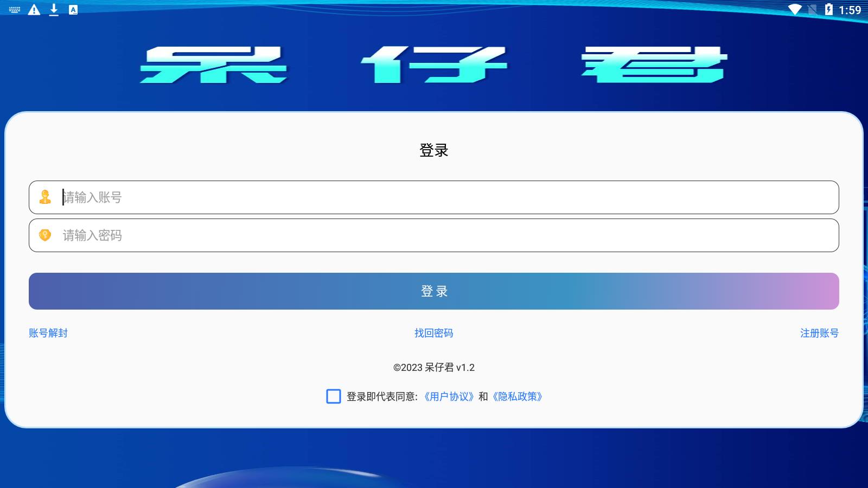Open the warning notification icon in the status bar
The width and height of the screenshot is (868, 488).
(34, 9)
